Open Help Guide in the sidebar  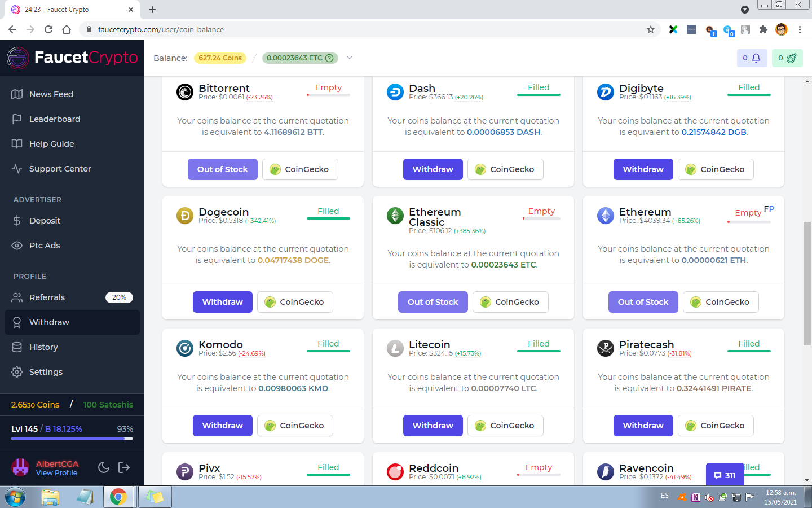pos(72,144)
